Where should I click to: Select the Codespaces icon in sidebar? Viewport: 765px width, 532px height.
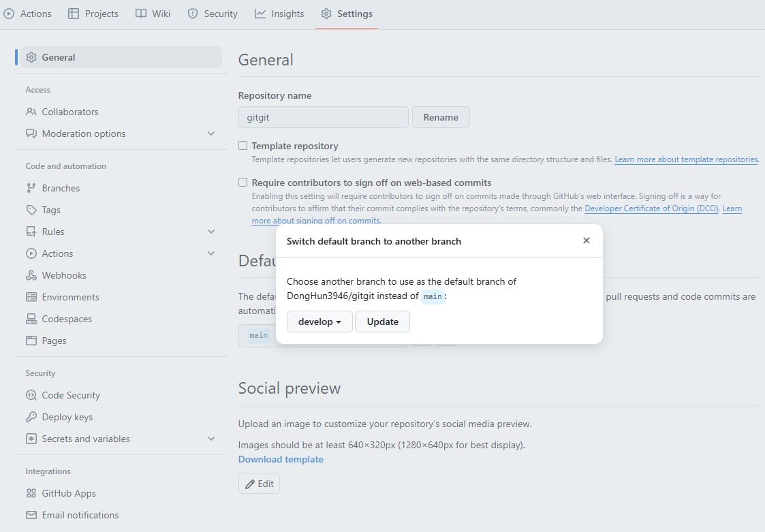[31, 319]
